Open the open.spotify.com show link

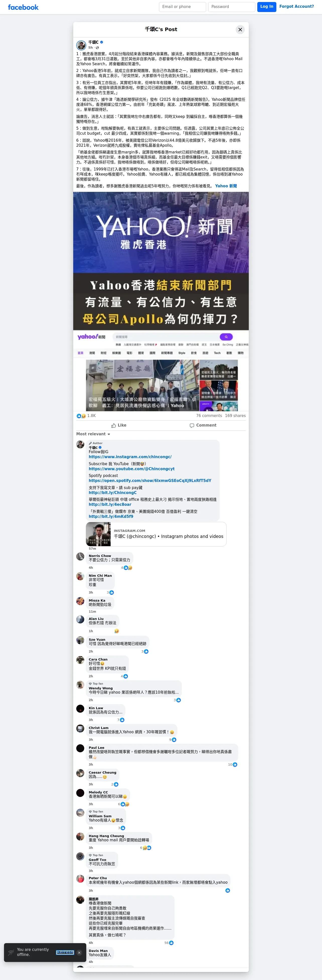[150, 481]
